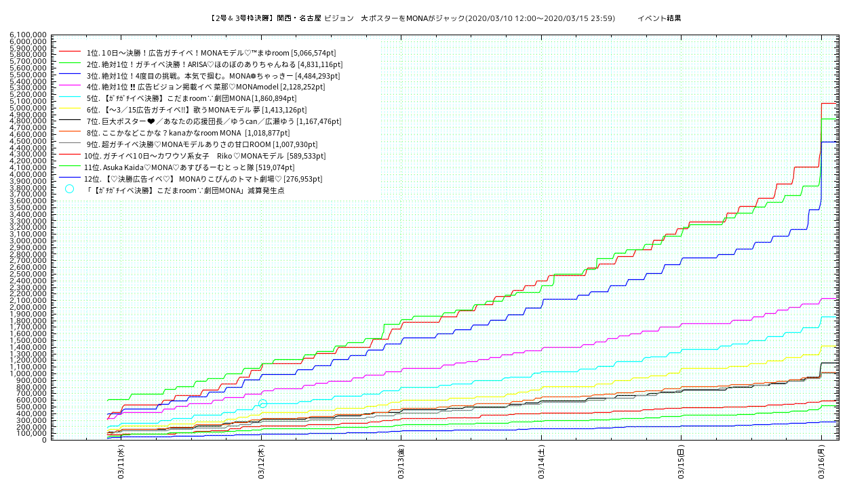Select the 1位 まゆroom legend entry

click(210, 52)
